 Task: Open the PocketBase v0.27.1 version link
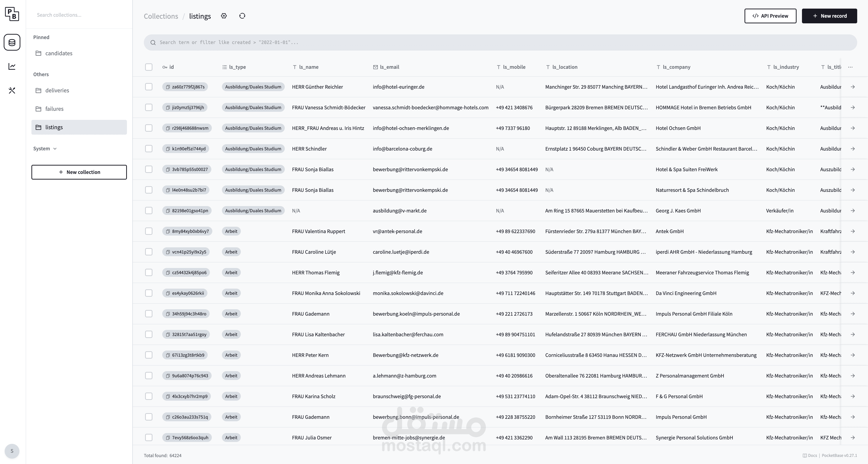pyautogui.click(x=839, y=455)
